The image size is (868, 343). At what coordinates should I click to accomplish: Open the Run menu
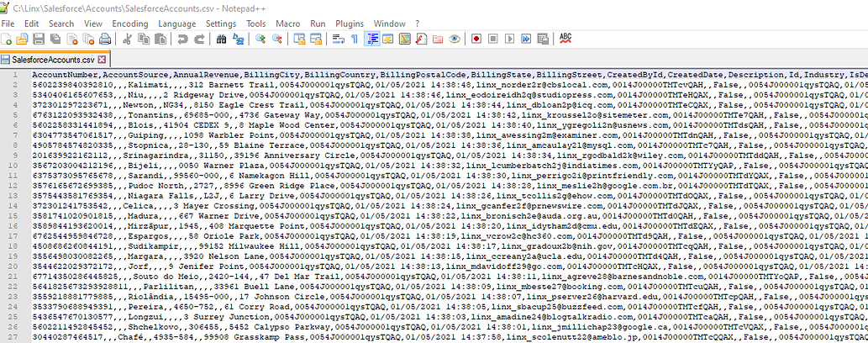[x=318, y=24]
